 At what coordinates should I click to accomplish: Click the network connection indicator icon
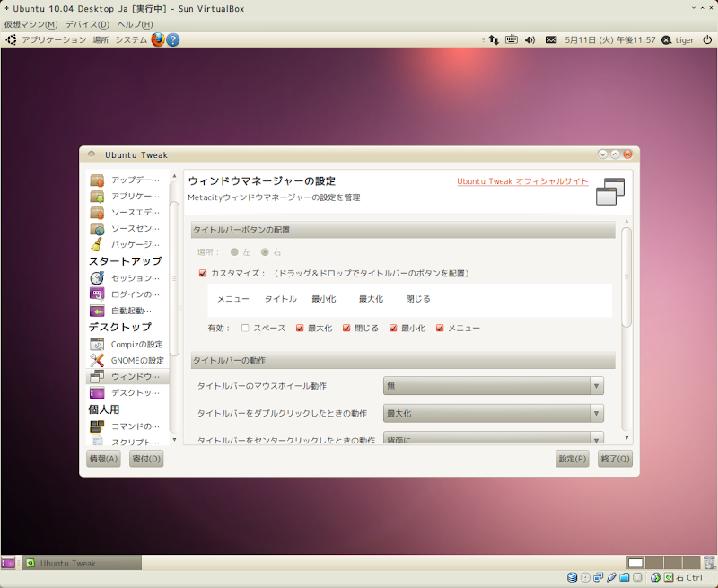pos(494,39)
